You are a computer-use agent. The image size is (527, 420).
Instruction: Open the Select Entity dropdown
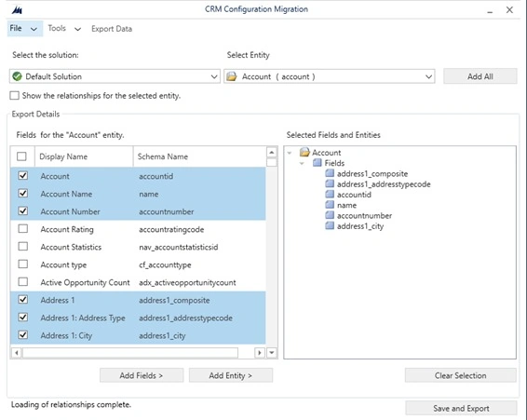(x=330, y=76)
